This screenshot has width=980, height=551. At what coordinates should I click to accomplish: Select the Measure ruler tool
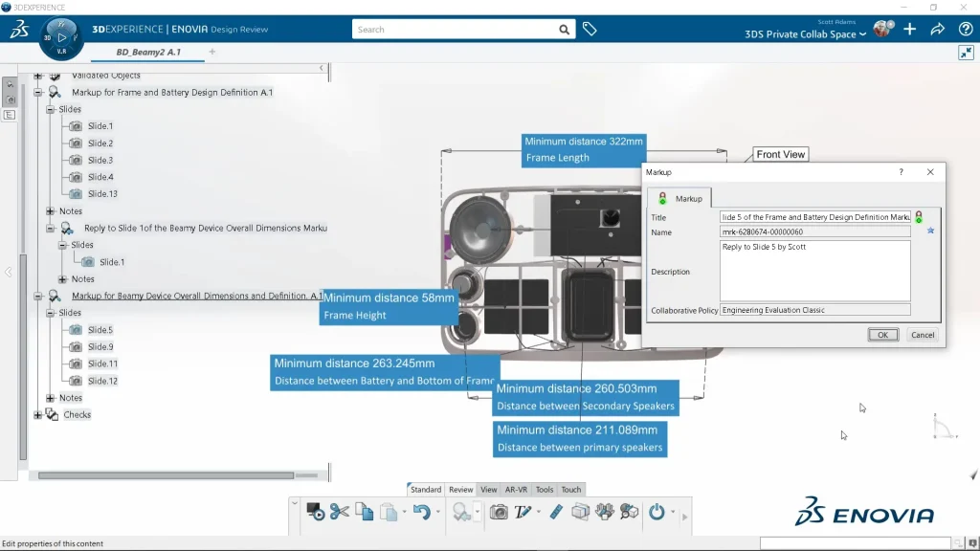[x=556, y=512]
